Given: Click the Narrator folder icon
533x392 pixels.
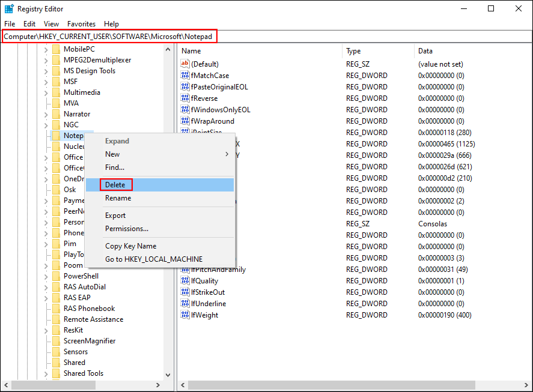Looking at the screenshot, I should [56, 114].
